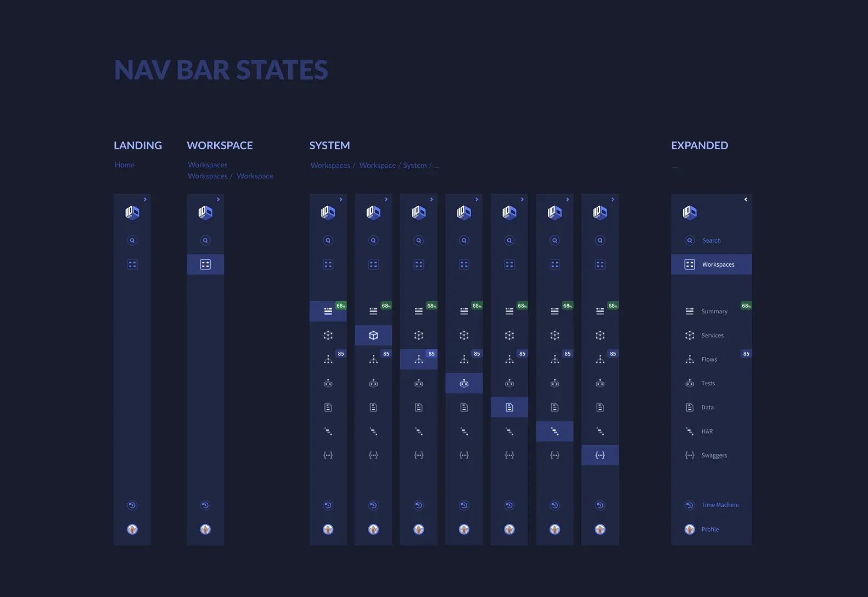The image size is (868, 597).
Task: Expand the Landing nav bar using its chevron
Action: 145,200
